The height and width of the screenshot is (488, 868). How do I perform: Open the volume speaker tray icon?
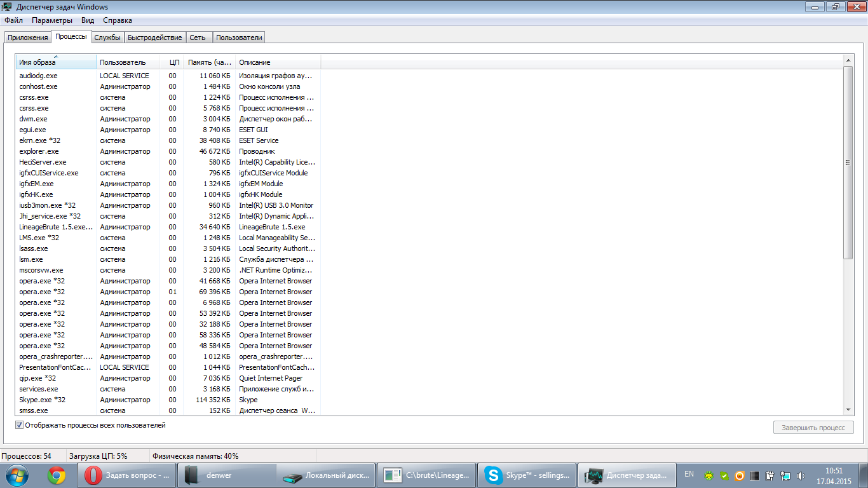coord(801,475)
